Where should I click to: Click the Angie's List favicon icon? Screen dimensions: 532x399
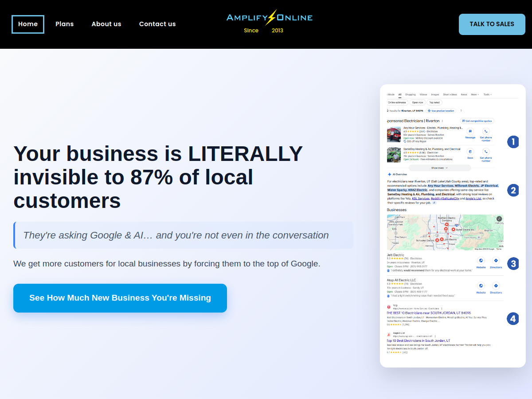pos(389,335)
